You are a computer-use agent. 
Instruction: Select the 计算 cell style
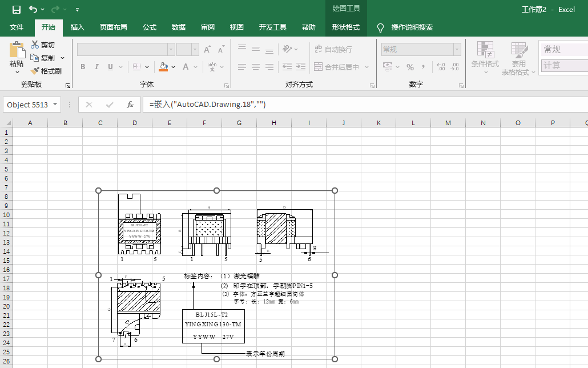tap(564, 65)
